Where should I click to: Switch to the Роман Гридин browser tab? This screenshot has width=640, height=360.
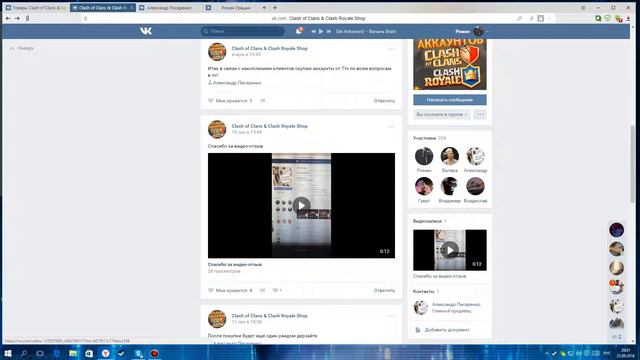click(236, 8)
